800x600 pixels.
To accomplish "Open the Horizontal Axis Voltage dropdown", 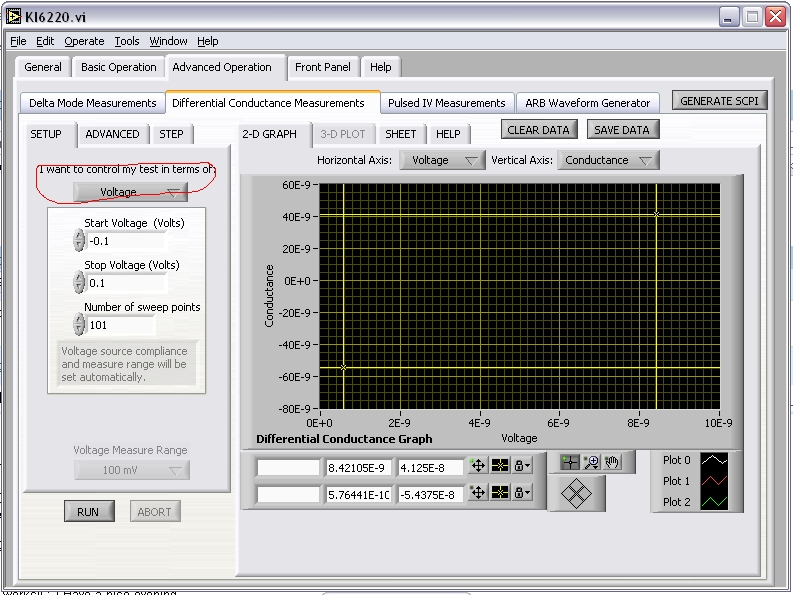I will coord(442,159).
